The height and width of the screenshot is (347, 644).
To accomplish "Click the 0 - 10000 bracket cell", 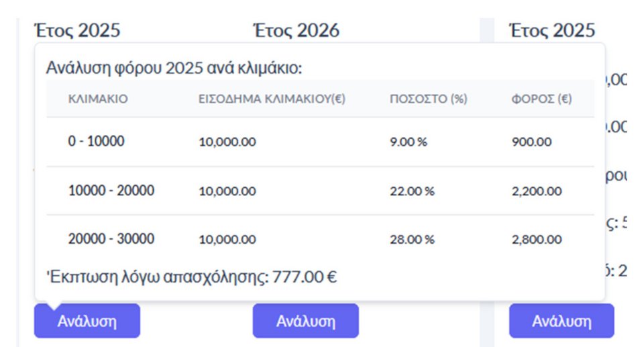I will tap(97, 142).
